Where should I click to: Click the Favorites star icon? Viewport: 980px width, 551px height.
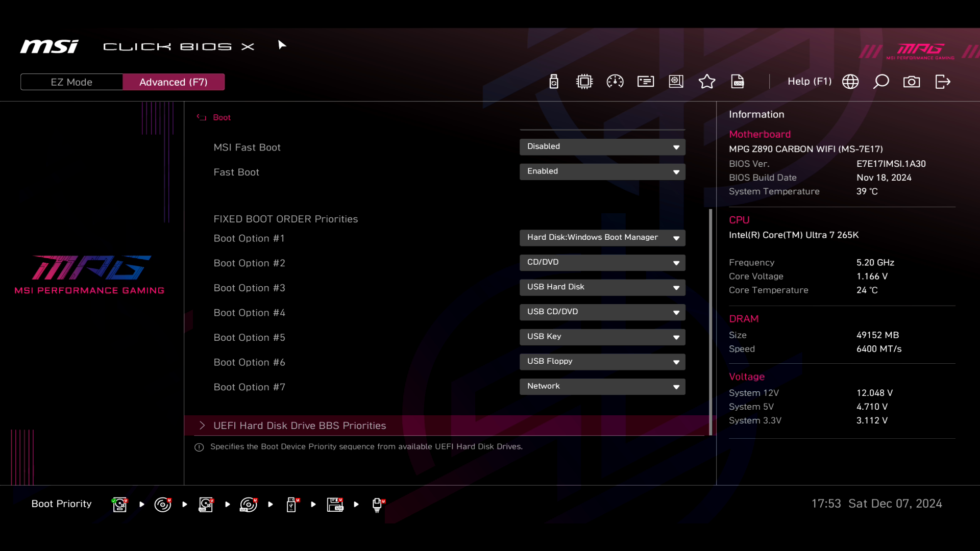coord(707,82)
